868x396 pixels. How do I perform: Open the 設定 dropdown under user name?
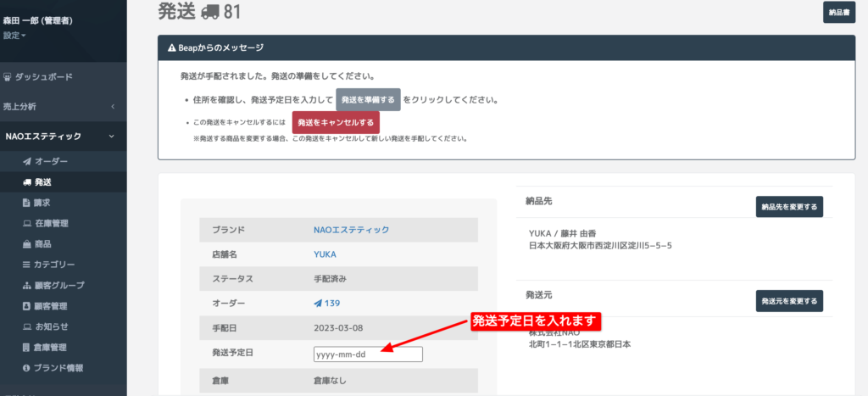pyautogui.click(x=15, y=36)
